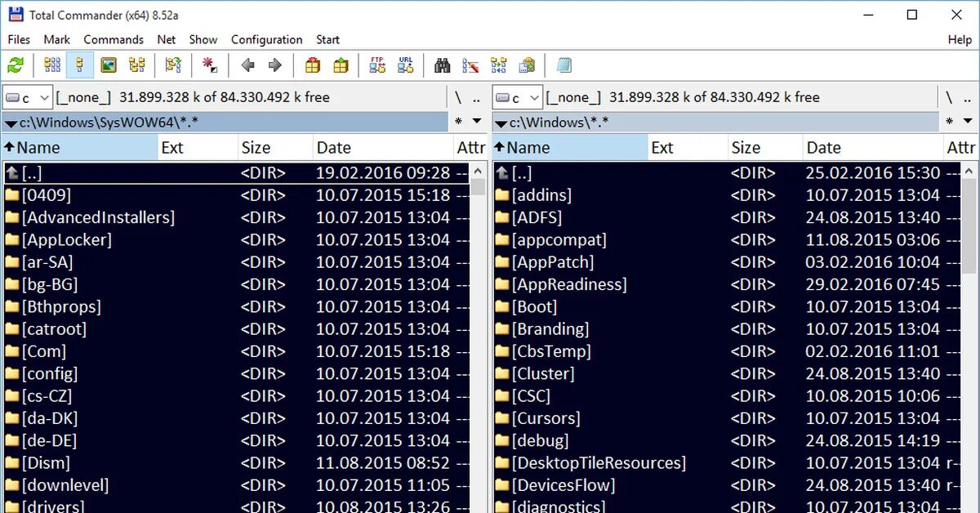Open left panel favorites asterisk button
This screenshot has width=980, height=513.
pos(458,122)
